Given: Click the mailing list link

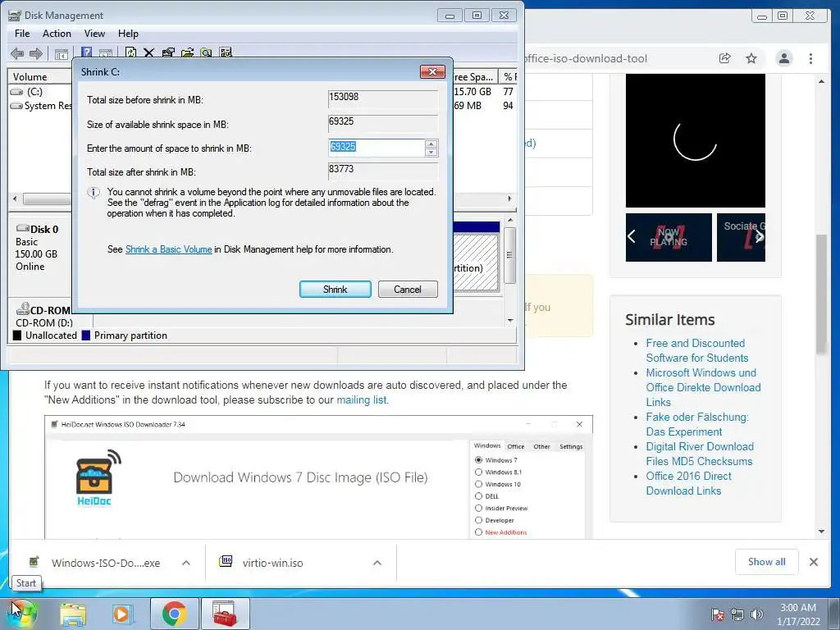Looking at the screenshot, I should pos(362,399).
